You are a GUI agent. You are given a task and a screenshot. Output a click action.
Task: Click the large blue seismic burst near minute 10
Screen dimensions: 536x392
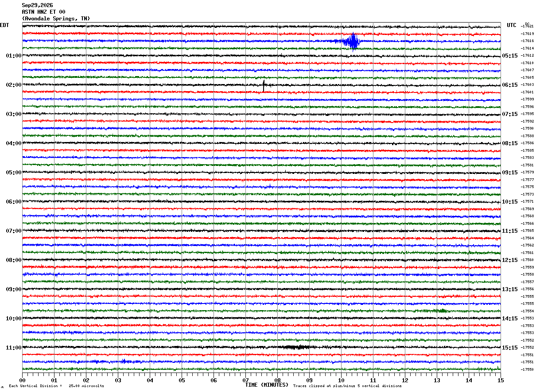352,42
